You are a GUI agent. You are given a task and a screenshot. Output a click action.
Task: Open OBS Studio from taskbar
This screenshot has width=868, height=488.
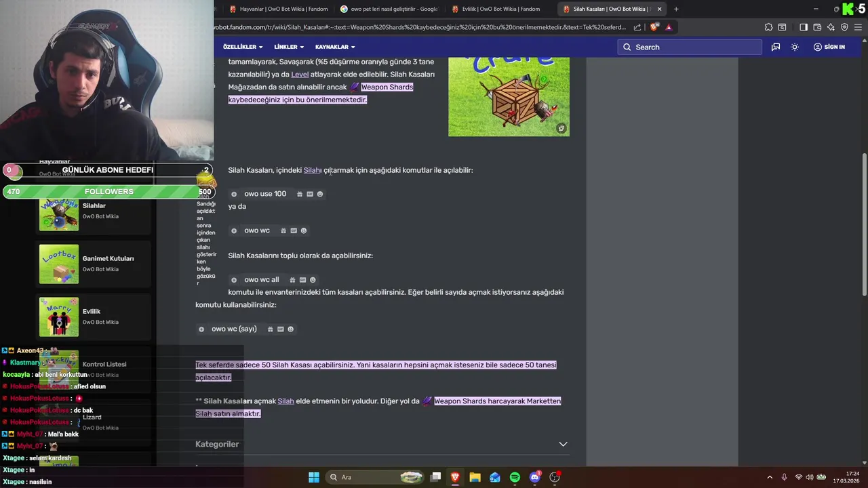coord(555,477)
